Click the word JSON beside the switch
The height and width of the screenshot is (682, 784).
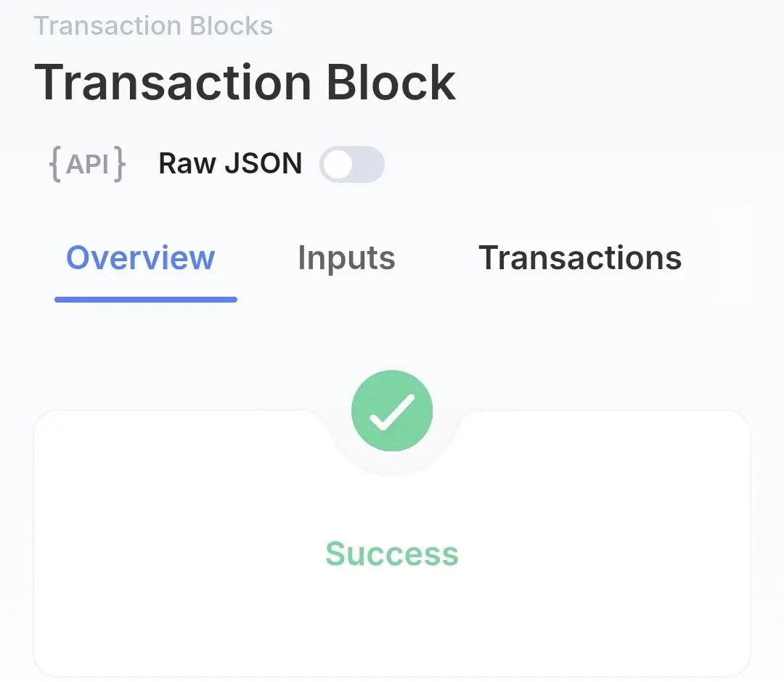[264, 163]
